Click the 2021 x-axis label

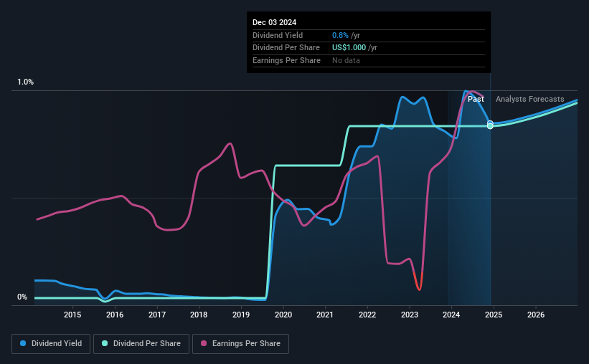325,315
